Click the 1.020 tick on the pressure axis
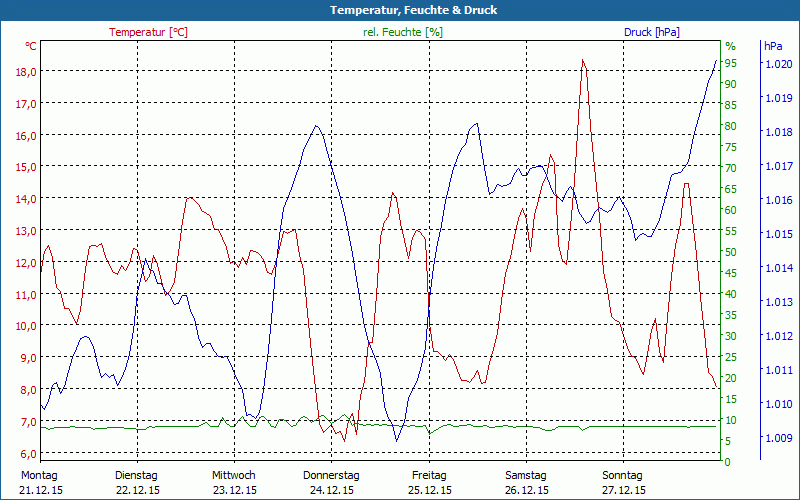The image size is (800, 500). point(778,64)
